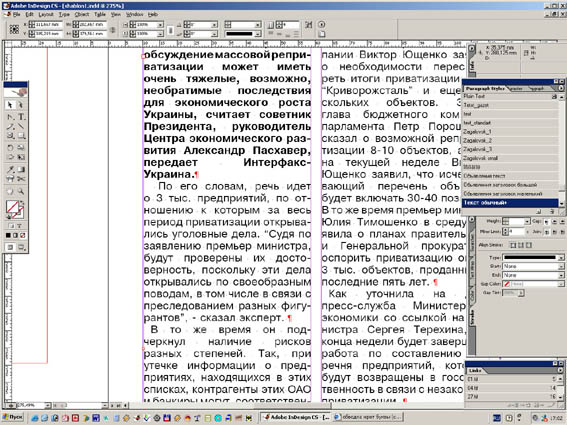Select the Hand tool
The image size is (567, 425).
[10, 191]
